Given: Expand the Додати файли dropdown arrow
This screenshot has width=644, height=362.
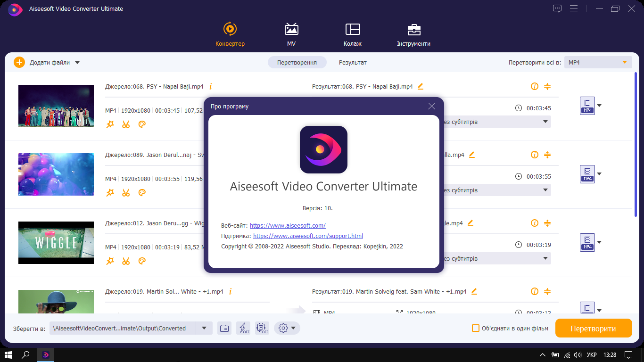Looking at the screenshot, I should point(77,62).
